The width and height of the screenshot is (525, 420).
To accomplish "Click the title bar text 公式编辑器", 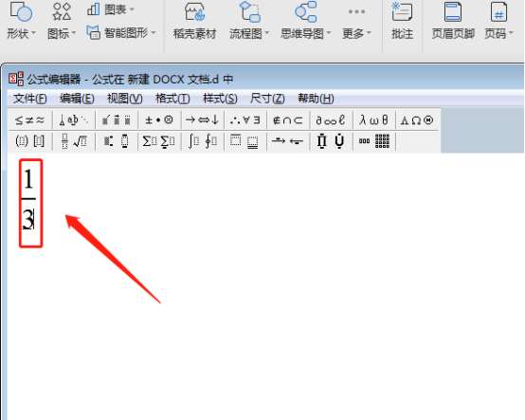I will (x=54, y=80).
